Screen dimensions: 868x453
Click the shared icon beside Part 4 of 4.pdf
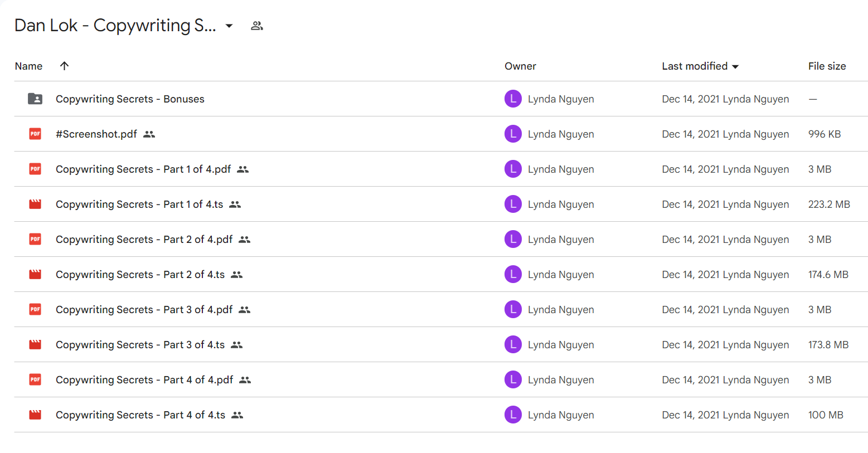point(245,380)
